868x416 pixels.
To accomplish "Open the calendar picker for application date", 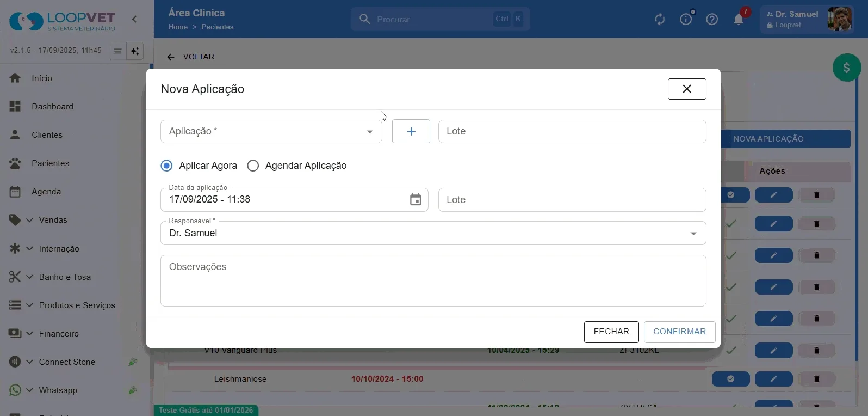I will coord(416,200).
